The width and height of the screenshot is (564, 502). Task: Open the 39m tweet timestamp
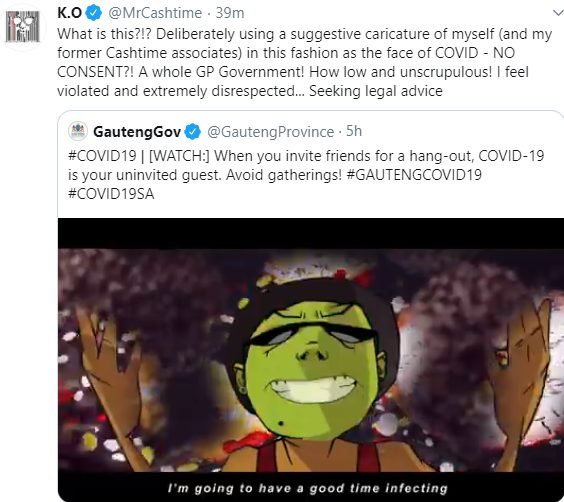point(230,13)
